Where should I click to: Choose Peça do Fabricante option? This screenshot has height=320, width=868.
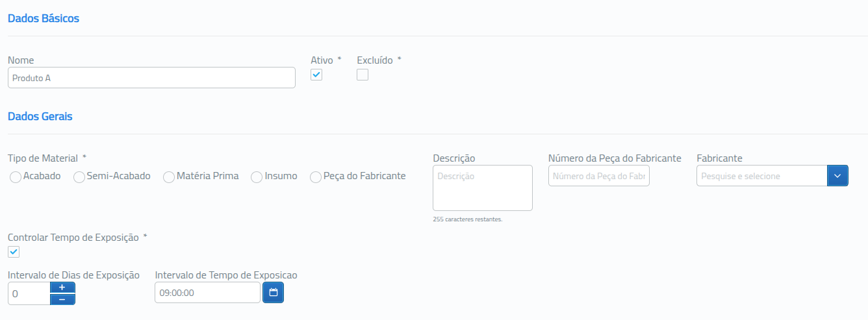(x=316, y=177)
